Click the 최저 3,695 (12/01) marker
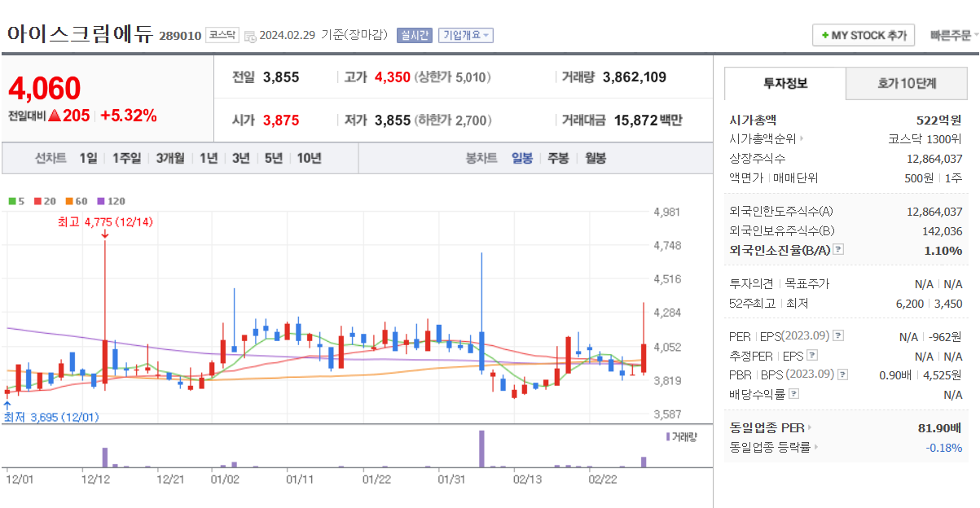The height and width of the screenshot is (508, 980). [x=51, y=417]
